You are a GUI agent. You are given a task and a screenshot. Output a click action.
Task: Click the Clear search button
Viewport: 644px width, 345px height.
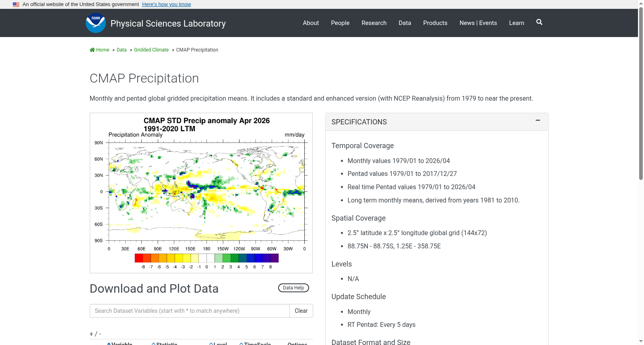click(x=301, y=311)
